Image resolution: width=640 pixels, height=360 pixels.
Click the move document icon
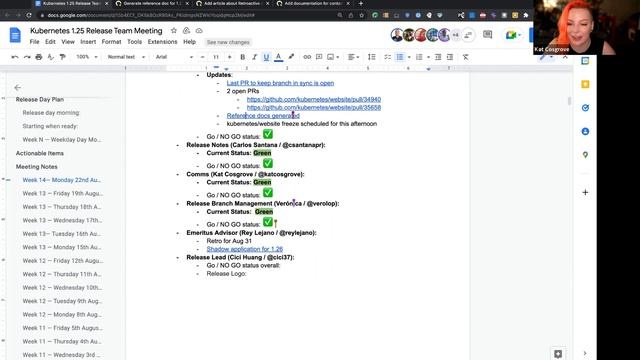(x=187, y=31)
